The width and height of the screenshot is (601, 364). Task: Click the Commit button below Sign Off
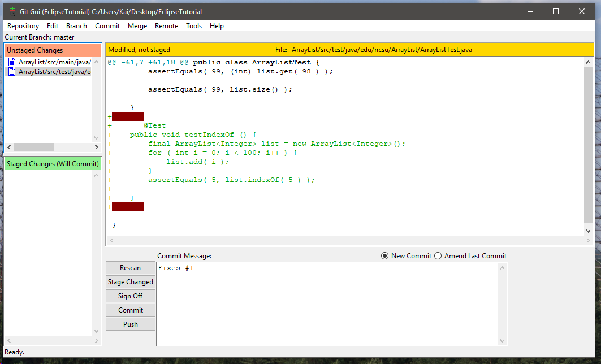(130, 310)
